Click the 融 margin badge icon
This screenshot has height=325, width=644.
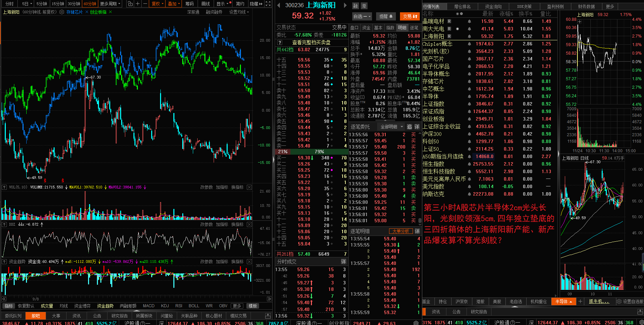coord(356,6)
